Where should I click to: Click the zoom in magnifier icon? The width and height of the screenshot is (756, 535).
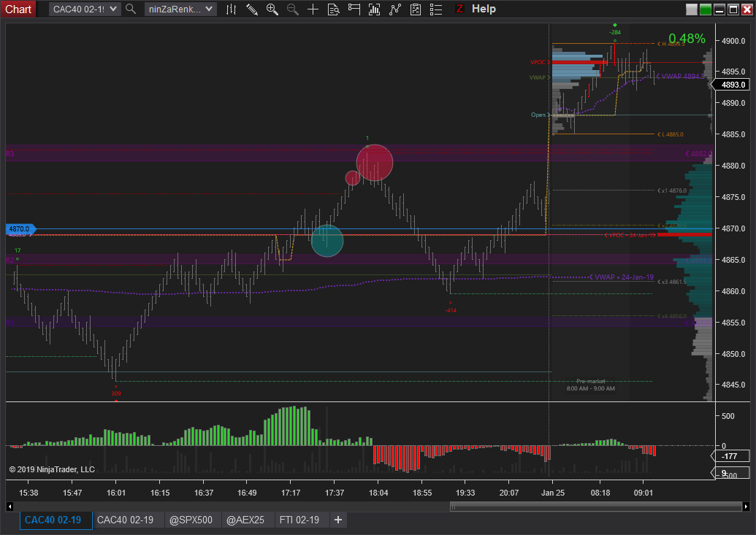[x=272, y=9]
